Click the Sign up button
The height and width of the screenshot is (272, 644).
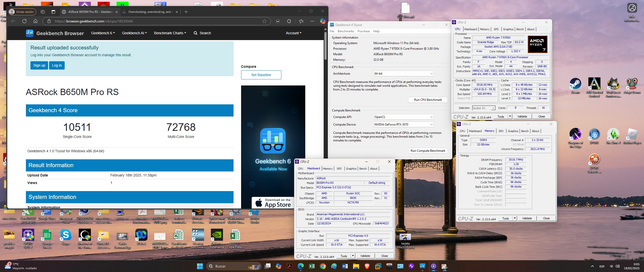(x=39, y=65)
